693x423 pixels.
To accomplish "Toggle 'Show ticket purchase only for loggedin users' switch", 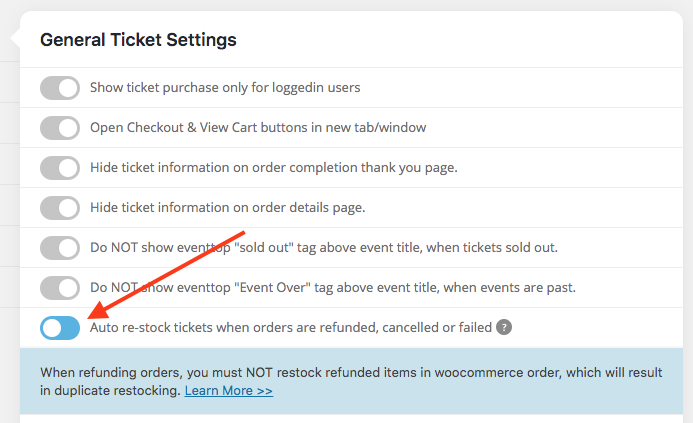I will click(60, 88).
